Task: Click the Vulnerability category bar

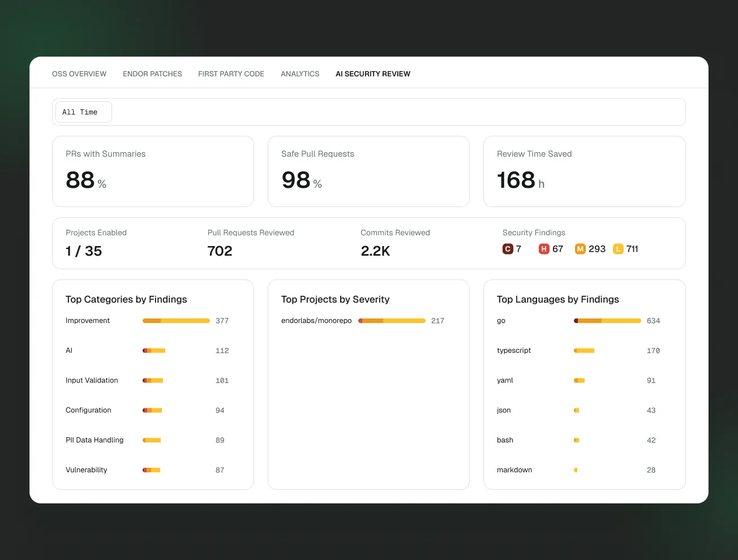Action: click(x=152, y=470)
